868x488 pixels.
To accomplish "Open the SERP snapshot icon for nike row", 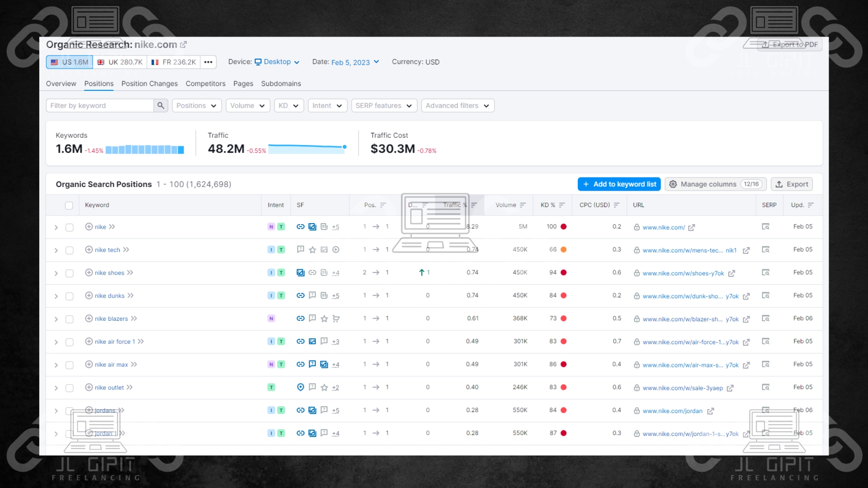I will [765, 227].
